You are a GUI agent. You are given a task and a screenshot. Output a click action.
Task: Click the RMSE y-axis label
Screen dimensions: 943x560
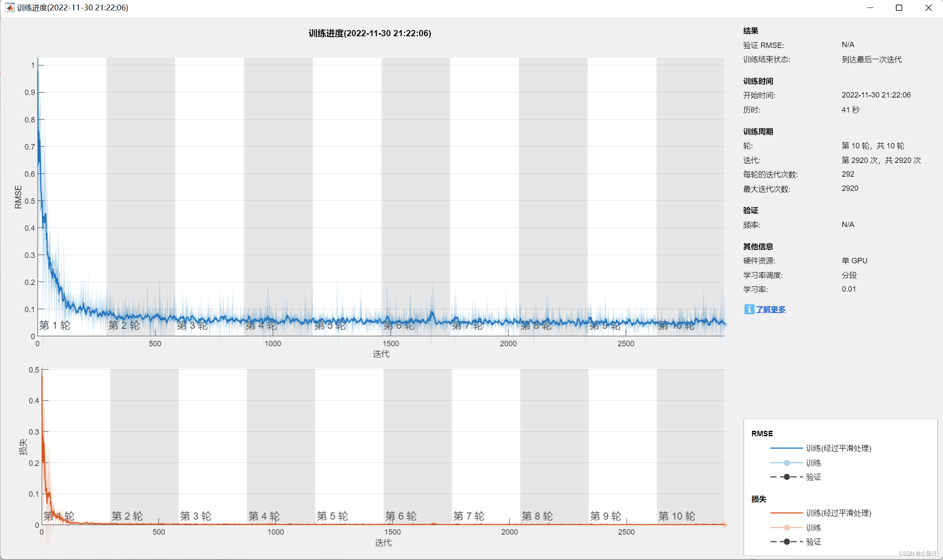(18, 197)
